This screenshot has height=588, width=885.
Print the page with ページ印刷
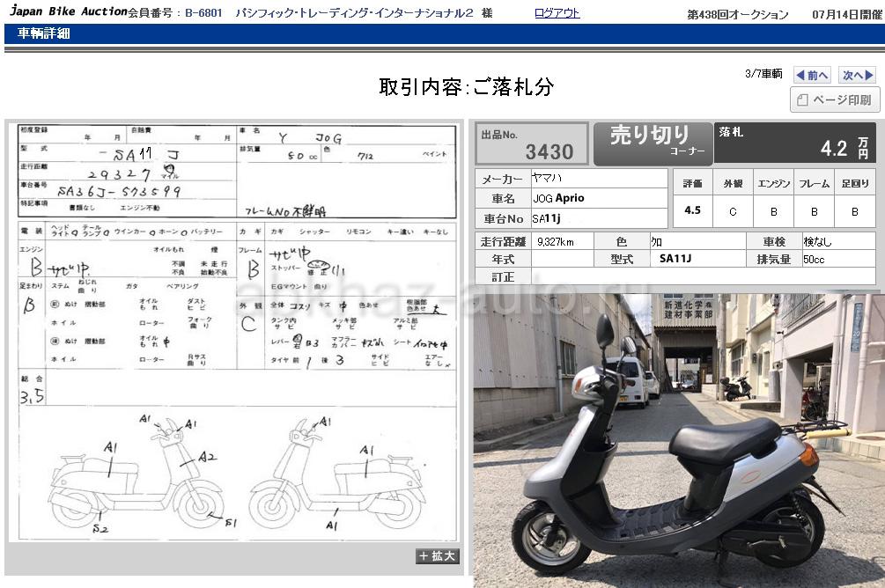pyautogui.click(x=835, y=99)
